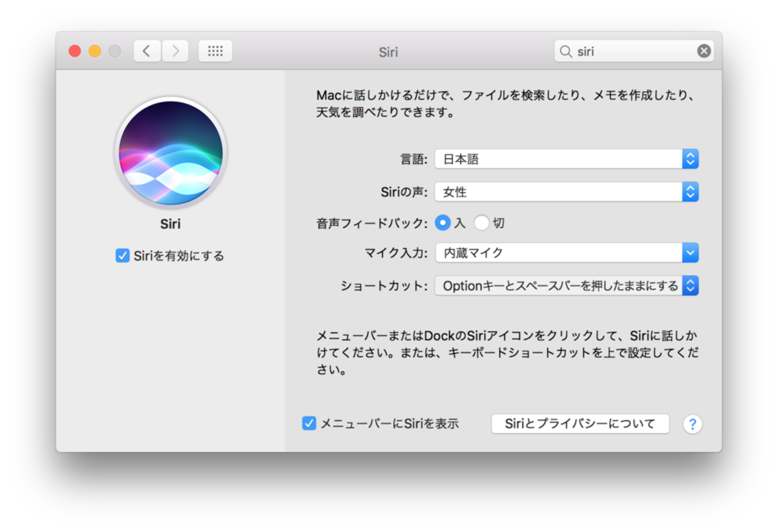This screenshot has width=778, height=532.
Task: Click the help question mark button
Action: coord(692,424)
